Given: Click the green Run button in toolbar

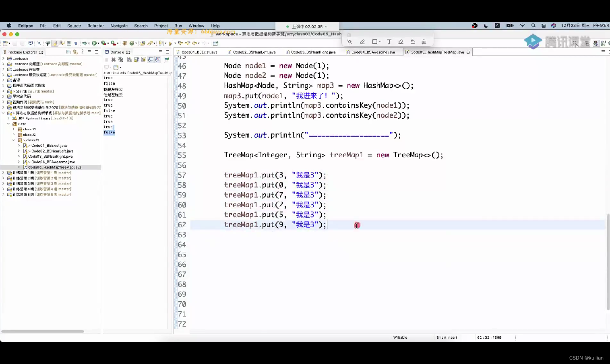Looking at the screenshot, I should (94, 43).
